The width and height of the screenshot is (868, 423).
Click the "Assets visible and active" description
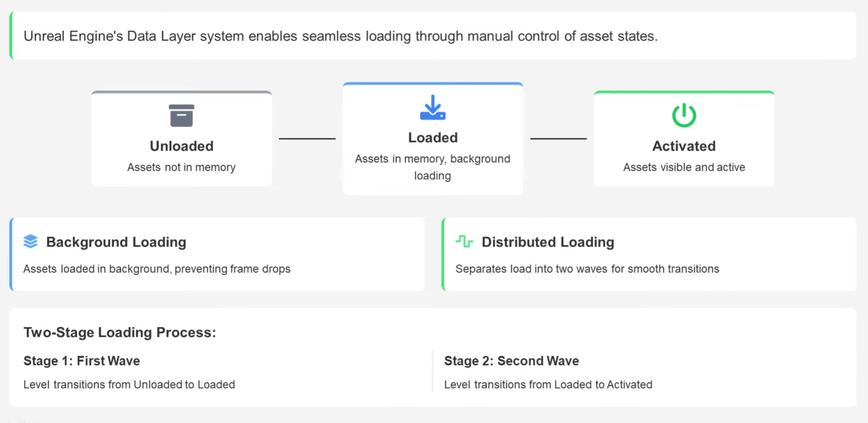pos(684,167)
